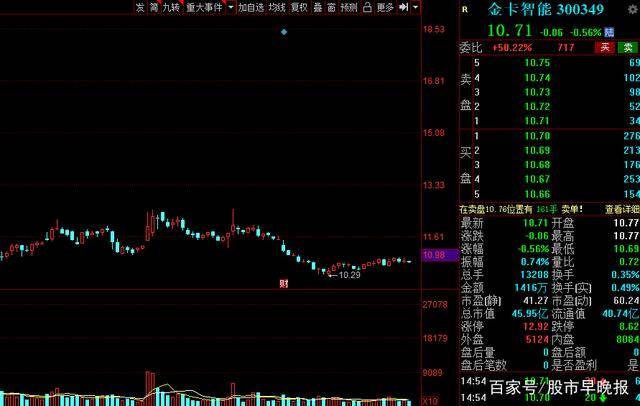Click the padlock icon in chart toolbar
The width and height of the screenshot is (640, 406).
coord(367,7)
